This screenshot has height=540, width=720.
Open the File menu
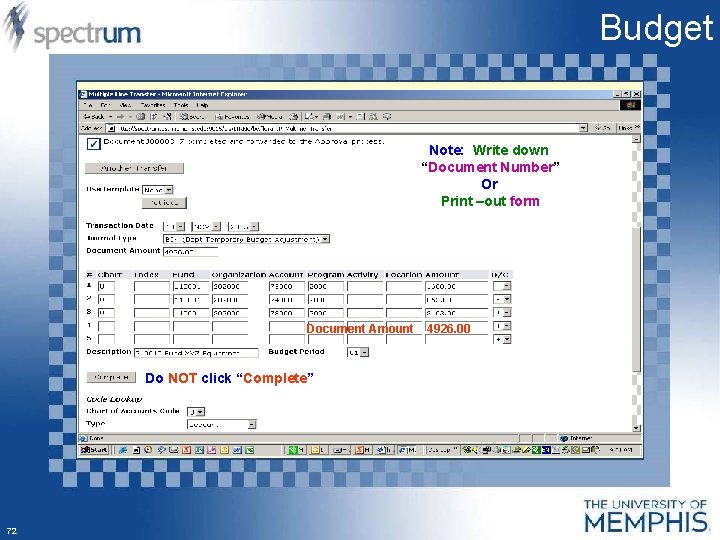coord(88,105)
